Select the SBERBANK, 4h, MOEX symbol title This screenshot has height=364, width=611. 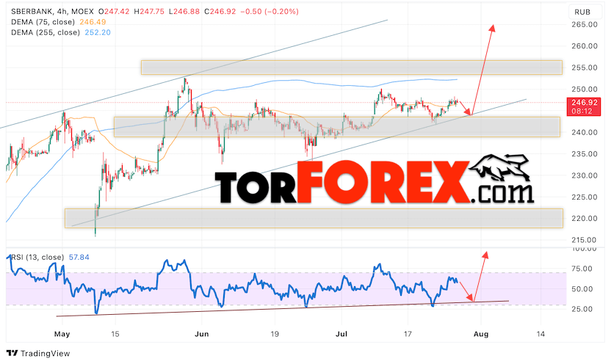point(53,12)
